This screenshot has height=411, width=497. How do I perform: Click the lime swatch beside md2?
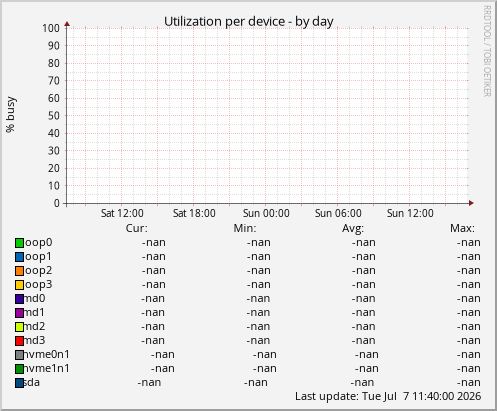coord(19,327)
